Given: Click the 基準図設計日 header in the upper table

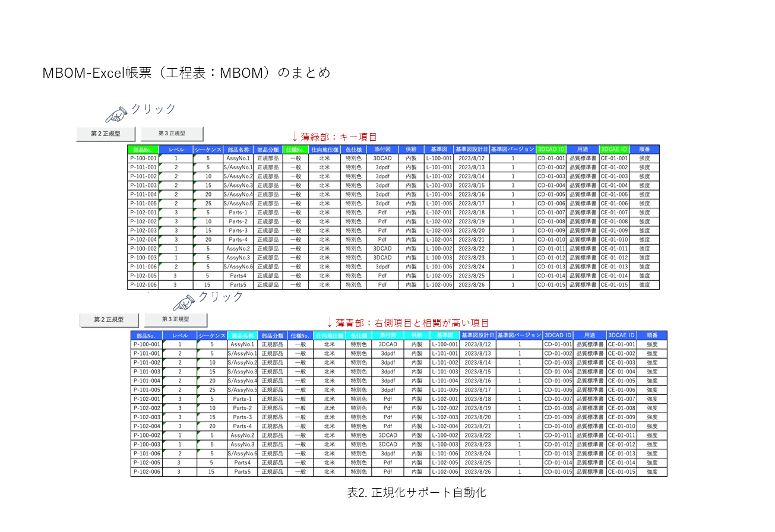Looking at the screenshot, I should coord(472,150).
